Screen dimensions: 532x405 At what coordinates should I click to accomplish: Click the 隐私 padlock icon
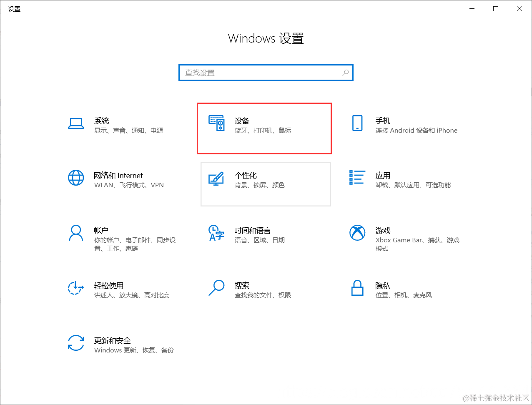(357, 288)
